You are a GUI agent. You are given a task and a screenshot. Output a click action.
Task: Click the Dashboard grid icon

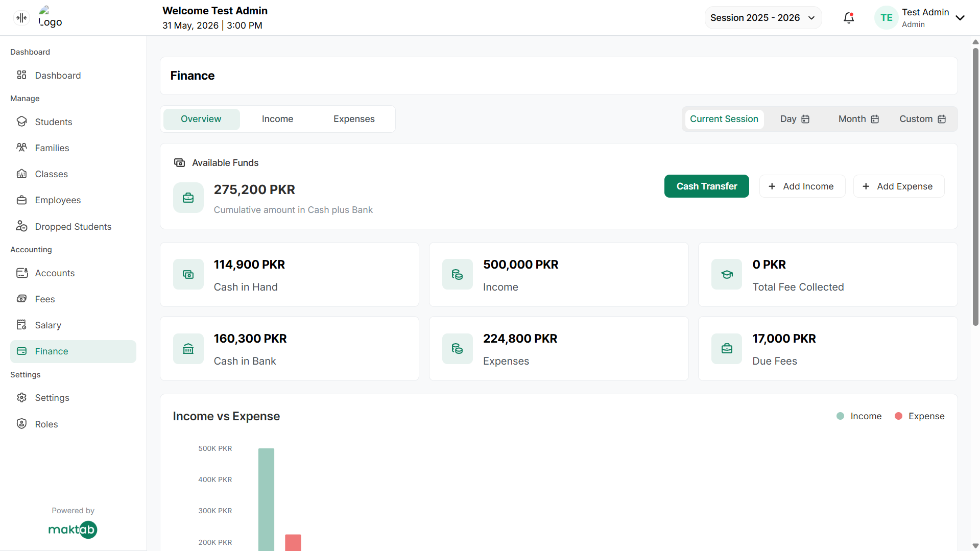coord(21,75)
